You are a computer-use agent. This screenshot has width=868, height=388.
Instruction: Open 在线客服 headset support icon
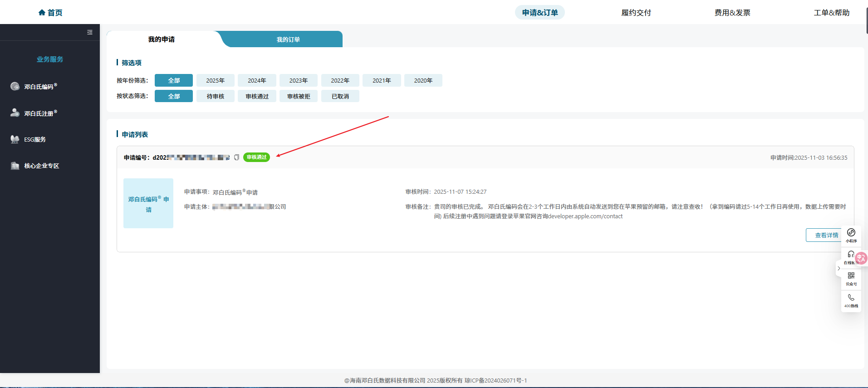(850, 255)
